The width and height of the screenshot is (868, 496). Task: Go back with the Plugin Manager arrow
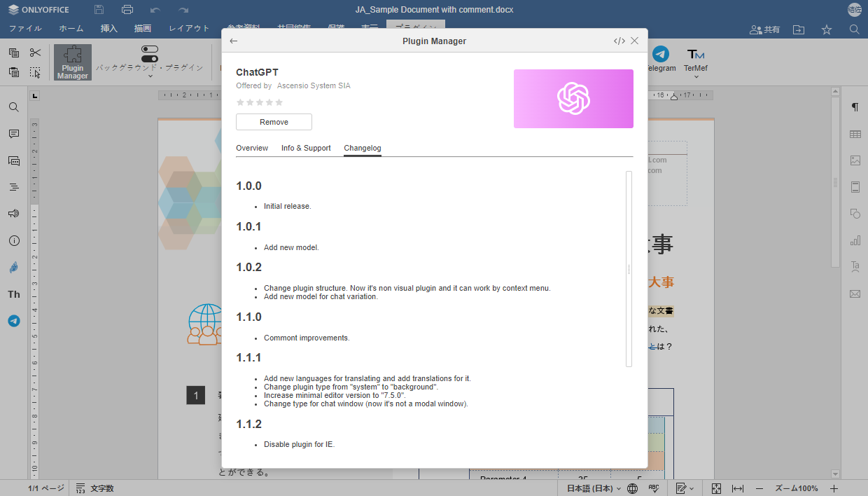tap(234, 41)
